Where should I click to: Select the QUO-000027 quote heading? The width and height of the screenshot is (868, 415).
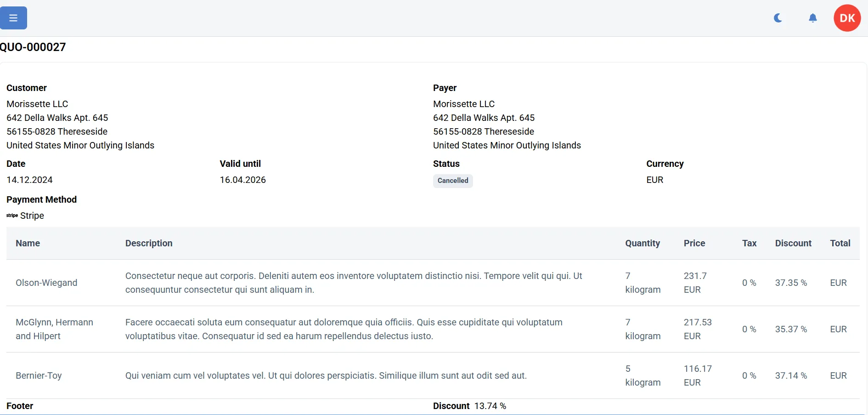(x=33, y=47)
